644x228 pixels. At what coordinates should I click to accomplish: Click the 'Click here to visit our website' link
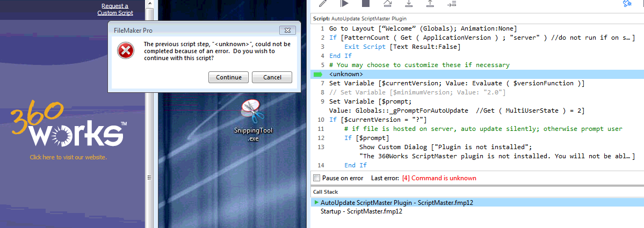(68, 157)
